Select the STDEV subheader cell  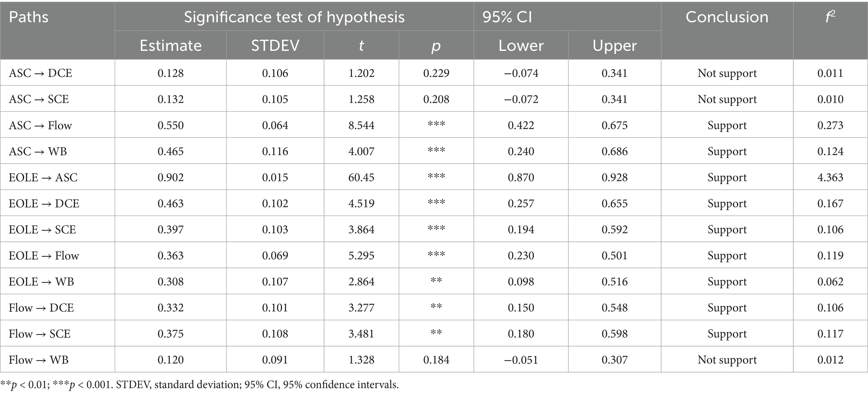(275, 45)
